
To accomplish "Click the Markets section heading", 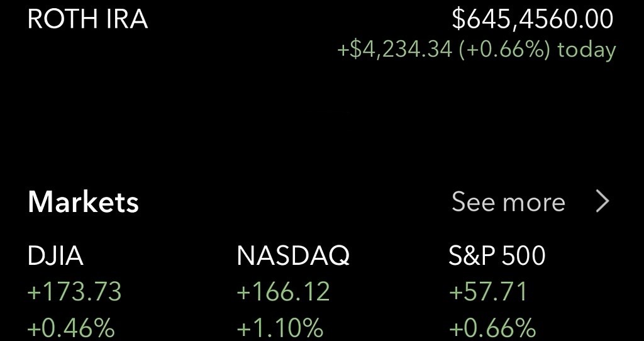I will (x=83, y=202).
